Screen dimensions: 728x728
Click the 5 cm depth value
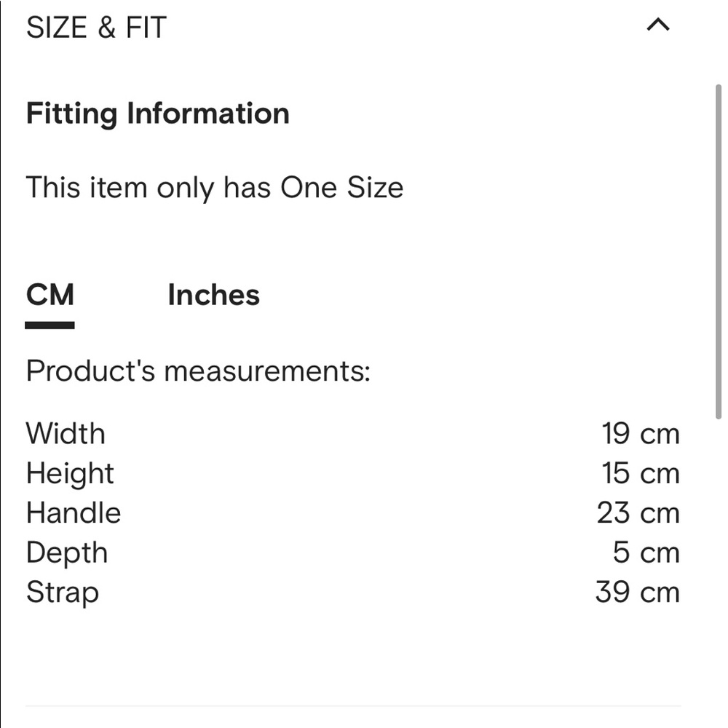click(x=646, y=553)
